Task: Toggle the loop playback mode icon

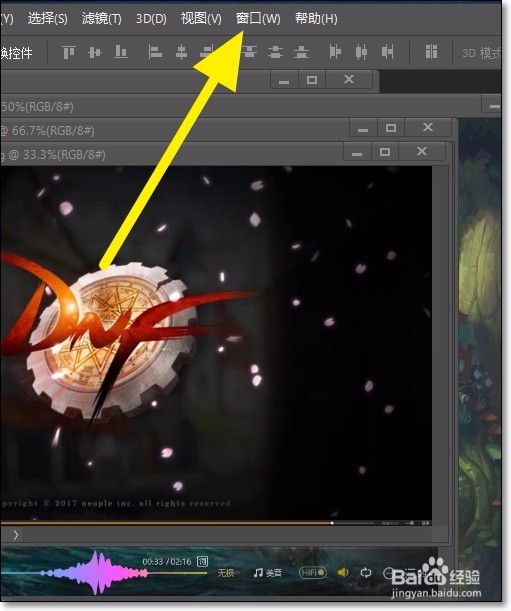Action: point(366,572)
